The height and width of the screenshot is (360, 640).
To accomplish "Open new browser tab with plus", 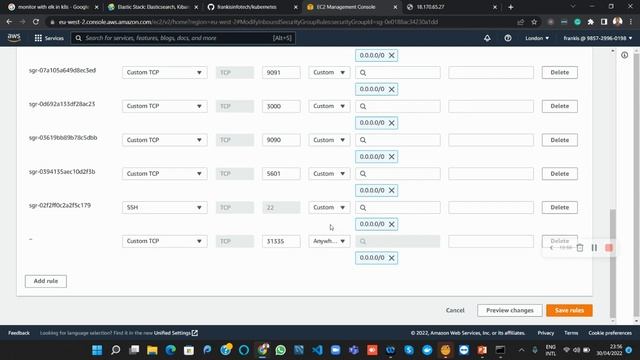I will pos(511,7).
